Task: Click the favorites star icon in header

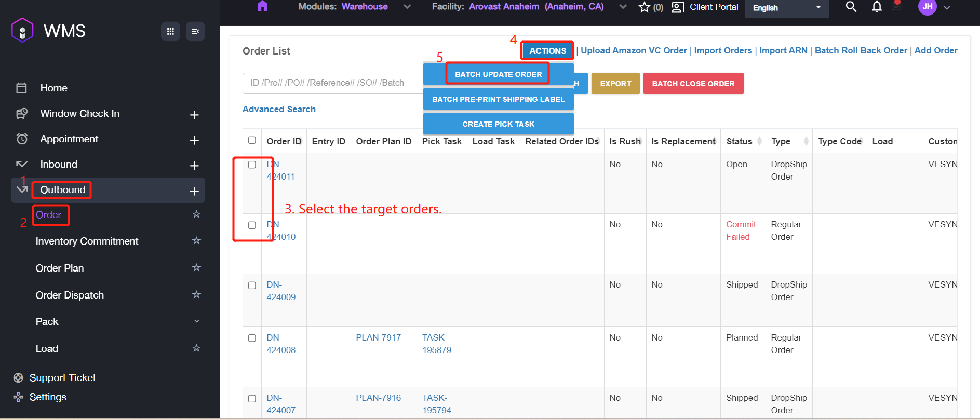Action: click(x=645, y=7)
